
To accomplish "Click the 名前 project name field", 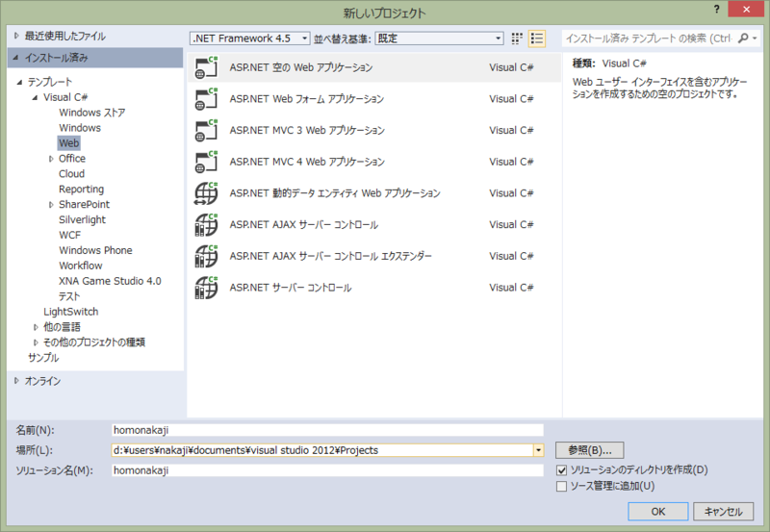I will point(327,430).
